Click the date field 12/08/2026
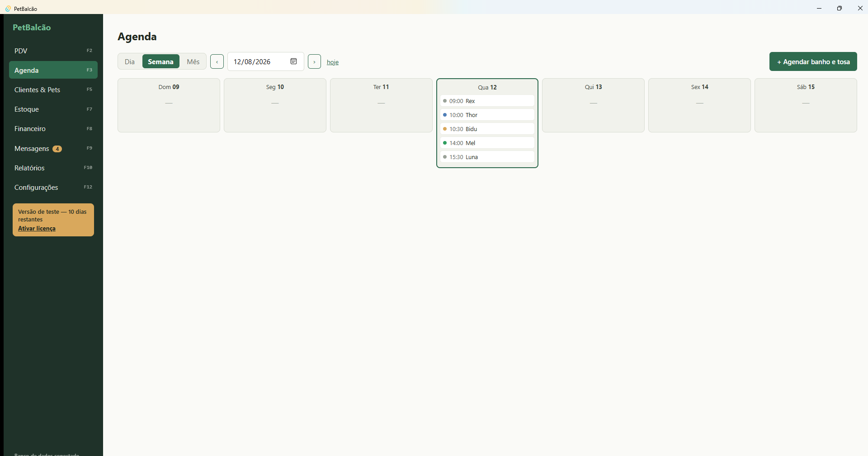 click(x=265, y=61)
